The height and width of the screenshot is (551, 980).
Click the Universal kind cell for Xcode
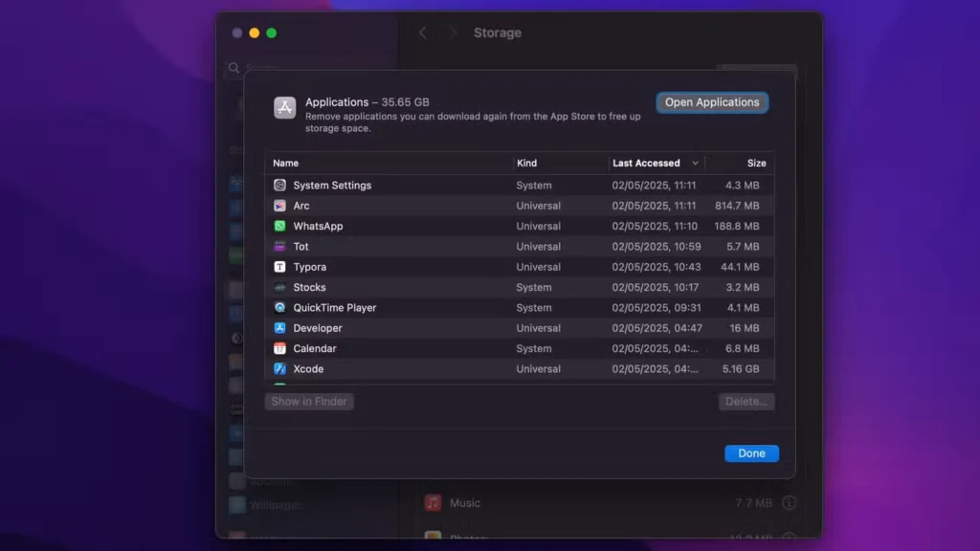tap(538, 369)
